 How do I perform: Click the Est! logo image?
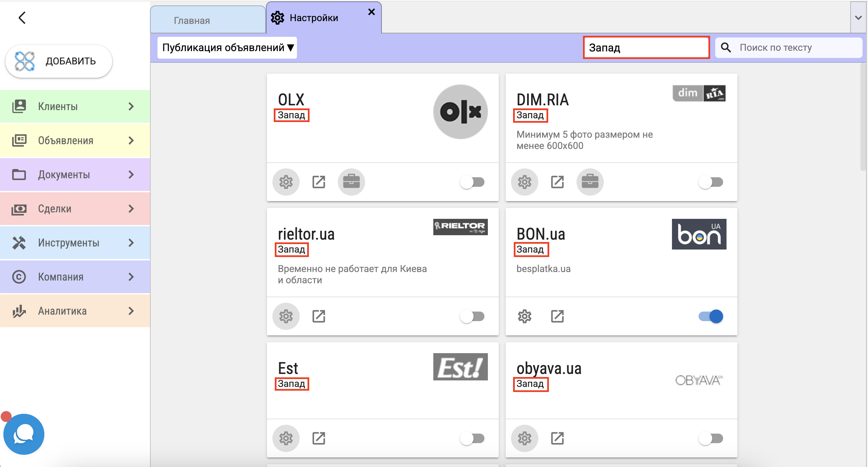(x=460, y=367)
